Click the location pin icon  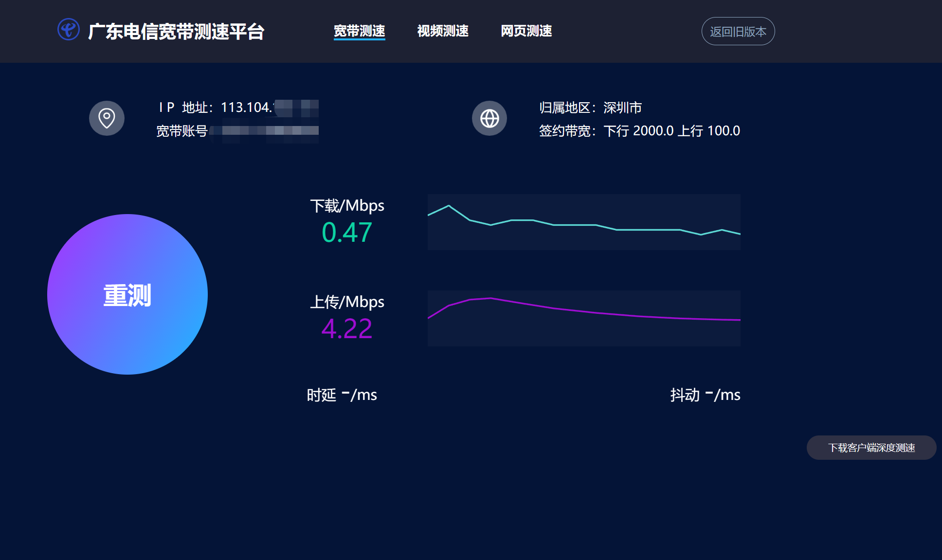pos(107,118)
